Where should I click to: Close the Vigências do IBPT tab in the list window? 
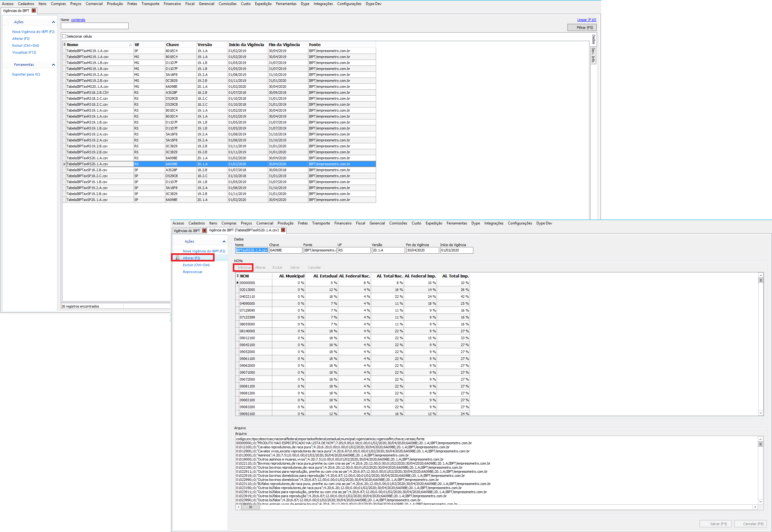pos(34,11)
